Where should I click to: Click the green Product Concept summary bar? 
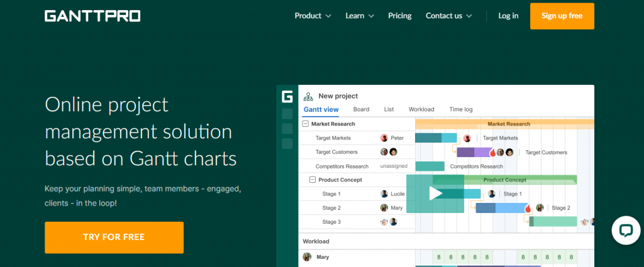coord(505,180)
